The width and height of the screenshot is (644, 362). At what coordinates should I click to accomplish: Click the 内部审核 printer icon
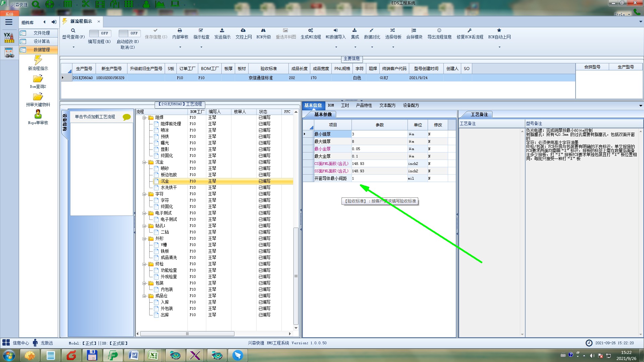[180, 31]
